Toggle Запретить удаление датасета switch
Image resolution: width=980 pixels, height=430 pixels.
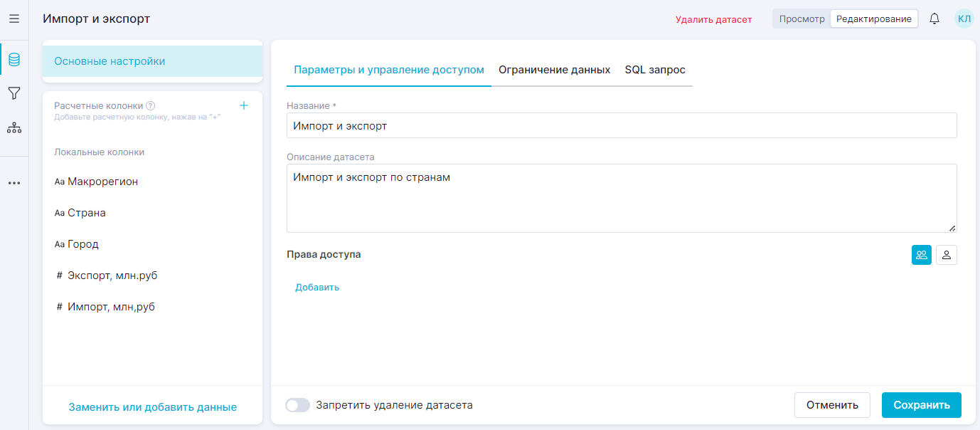pyautogui.click(x=297, y=405)
